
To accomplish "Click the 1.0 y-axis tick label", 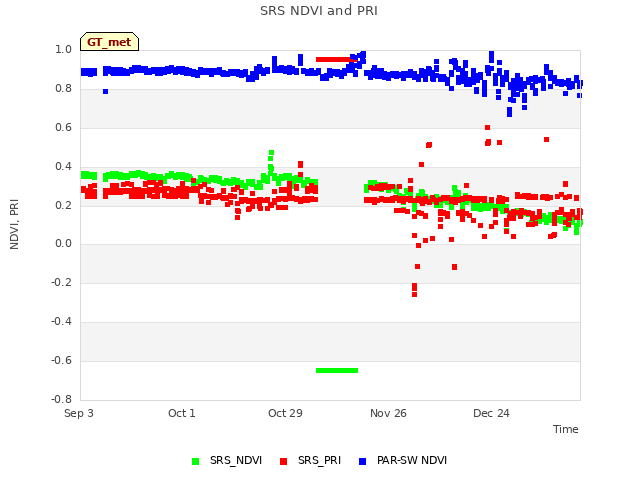I will pyautogui.click(x=63, y=49).
